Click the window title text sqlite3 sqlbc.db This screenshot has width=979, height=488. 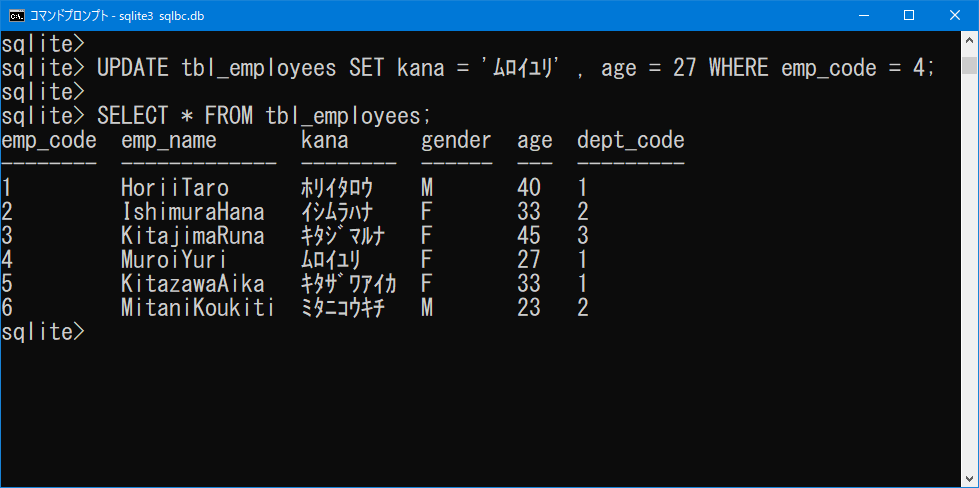pyautogui.click(x=164, y=16)
